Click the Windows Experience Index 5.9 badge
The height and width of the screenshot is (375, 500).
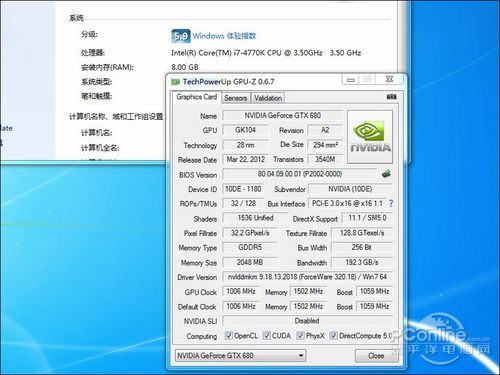coord(181,36)
